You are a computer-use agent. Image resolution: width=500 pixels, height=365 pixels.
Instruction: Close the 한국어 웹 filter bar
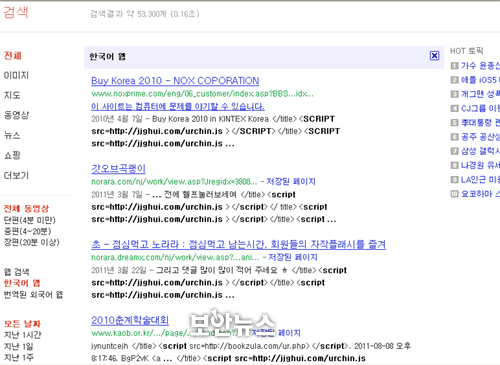pyautogui.click(x=434, y=56)
